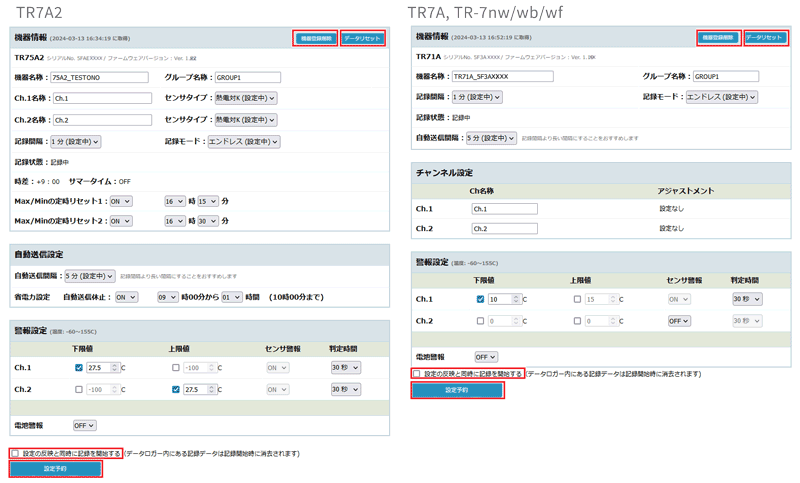Open minute dropdown 15 for reset 1

tap(208, 201)
